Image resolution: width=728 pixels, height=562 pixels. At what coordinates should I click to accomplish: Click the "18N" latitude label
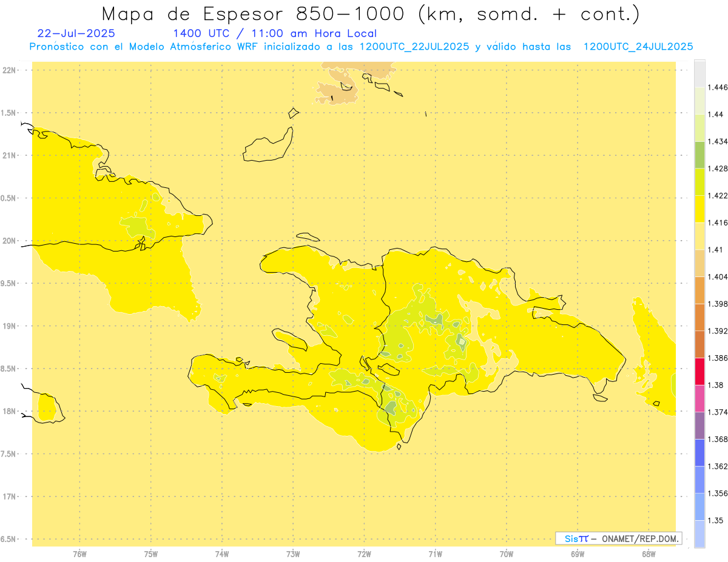coord(9,411)
